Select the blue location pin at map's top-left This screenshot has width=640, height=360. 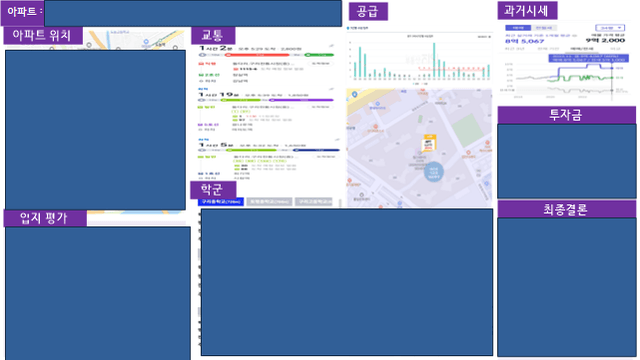pyautogui.click(x=355, y=95)
